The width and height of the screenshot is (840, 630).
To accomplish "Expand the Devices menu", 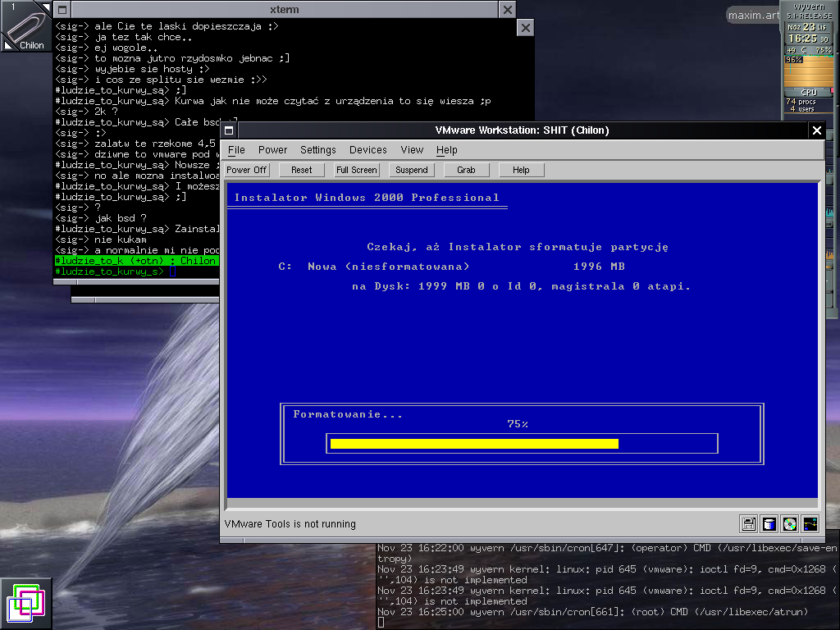I will click(367, 150).
